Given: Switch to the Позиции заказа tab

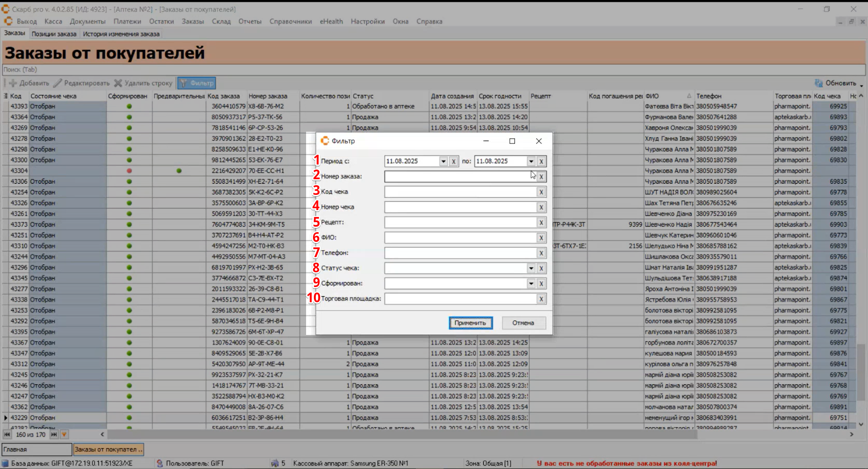Looking at the screenshot, I should 54,34.
